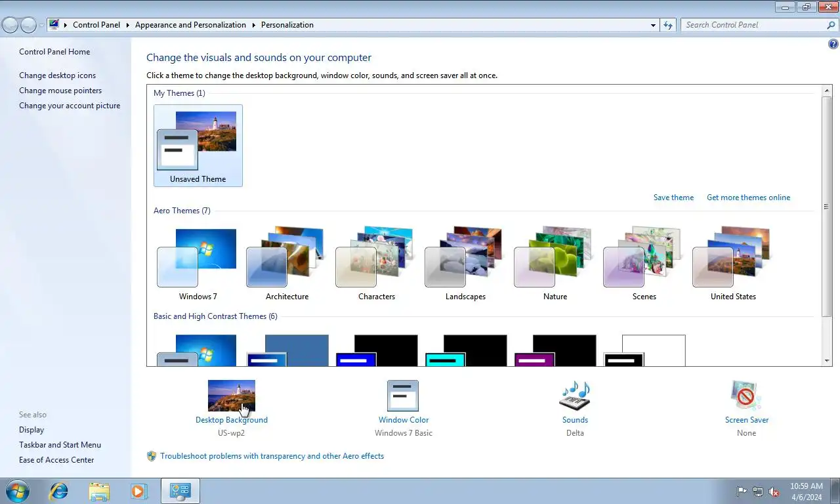This screenshot has height=504, width=840.
Task: Open the Display link under See also
Action: [31, 430]
